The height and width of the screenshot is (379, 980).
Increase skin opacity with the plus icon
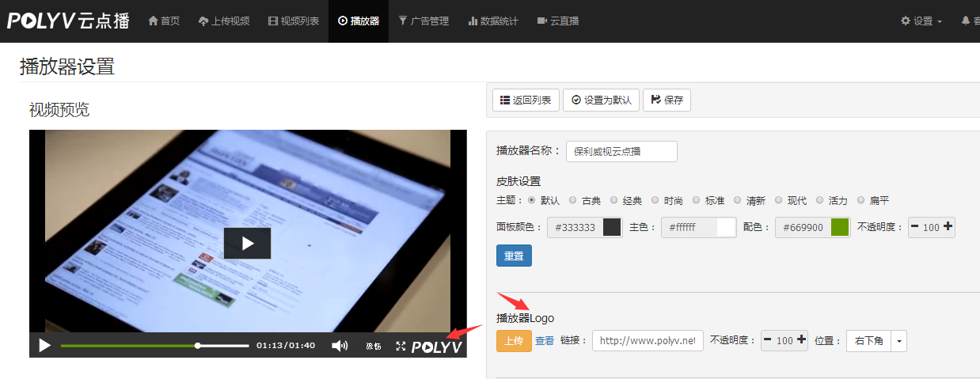[948, 227]
